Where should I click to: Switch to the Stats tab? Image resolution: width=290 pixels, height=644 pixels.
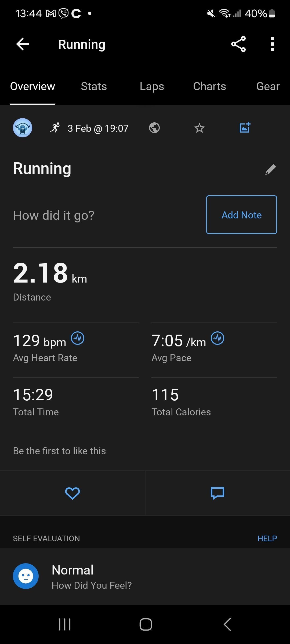point(94,86)
